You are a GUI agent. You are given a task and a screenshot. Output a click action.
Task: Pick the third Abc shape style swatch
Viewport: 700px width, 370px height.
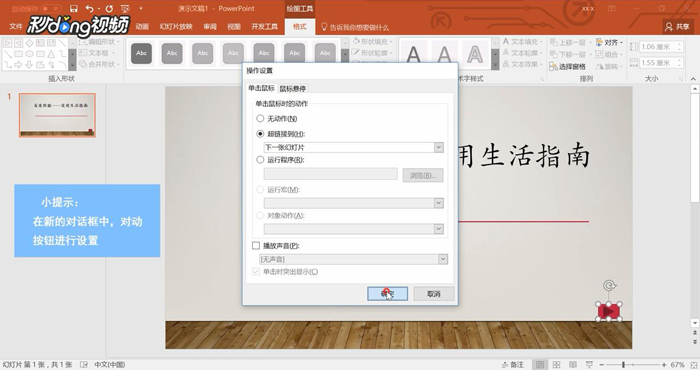pos(203,53)
